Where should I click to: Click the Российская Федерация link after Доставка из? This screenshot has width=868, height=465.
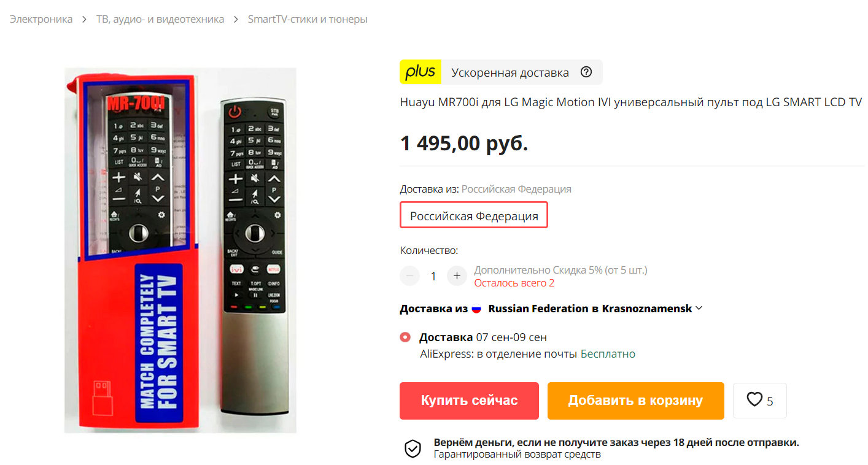pos(516,189)
